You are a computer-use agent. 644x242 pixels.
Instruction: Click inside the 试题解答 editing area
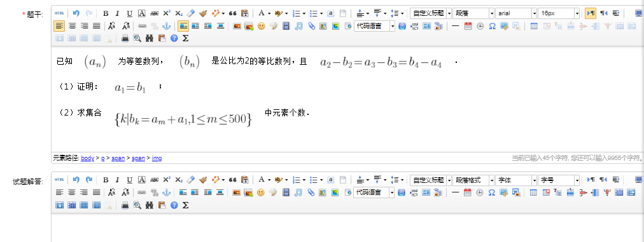point(347,227)
